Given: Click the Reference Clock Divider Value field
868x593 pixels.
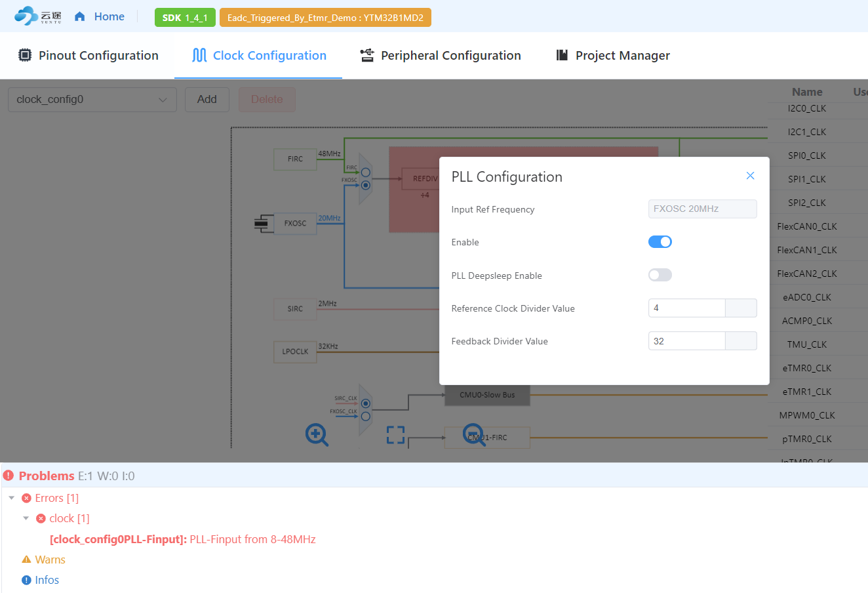Looking at the screenshot, I should 687,308.
